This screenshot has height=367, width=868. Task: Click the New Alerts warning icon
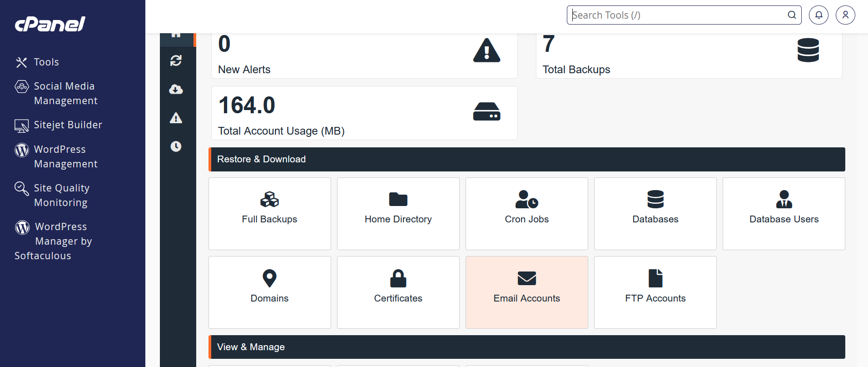click(x=486, y=50)
